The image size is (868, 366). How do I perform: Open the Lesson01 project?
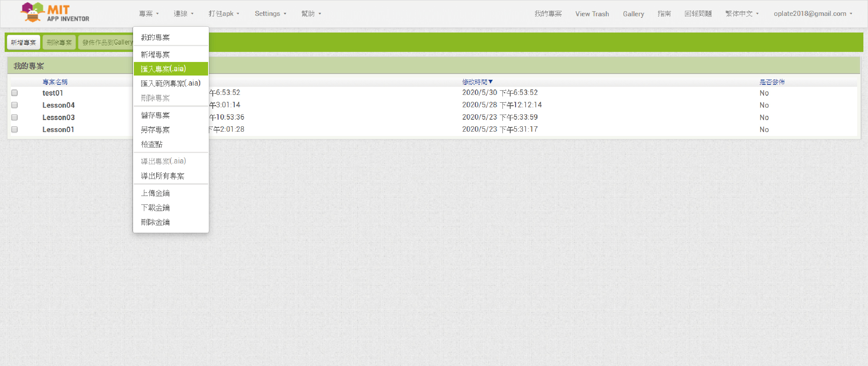tap(58, 129)
